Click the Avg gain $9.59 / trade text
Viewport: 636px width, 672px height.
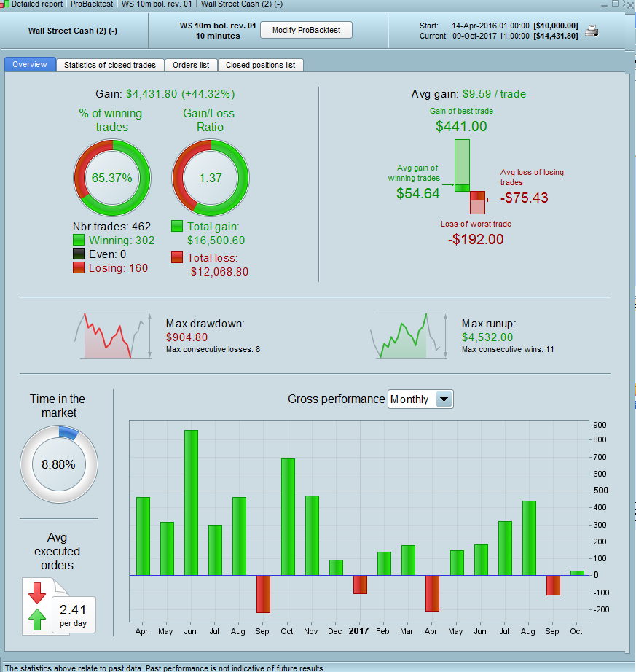468,94
